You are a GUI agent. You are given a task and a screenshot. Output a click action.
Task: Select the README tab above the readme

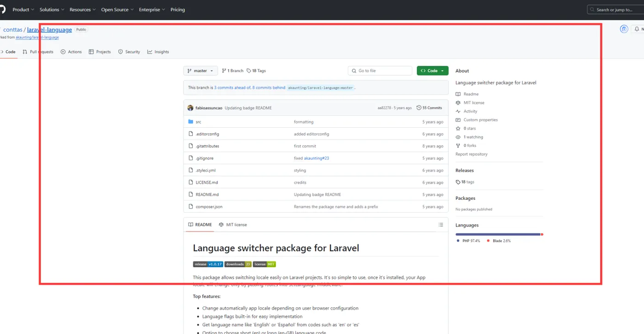[x=200, y=225]
